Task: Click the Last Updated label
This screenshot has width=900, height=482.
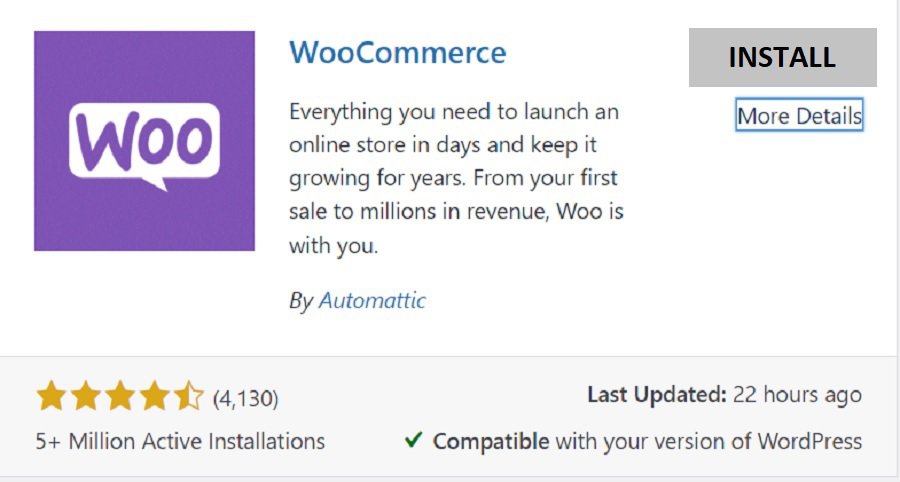Action: tap(656, 395)
